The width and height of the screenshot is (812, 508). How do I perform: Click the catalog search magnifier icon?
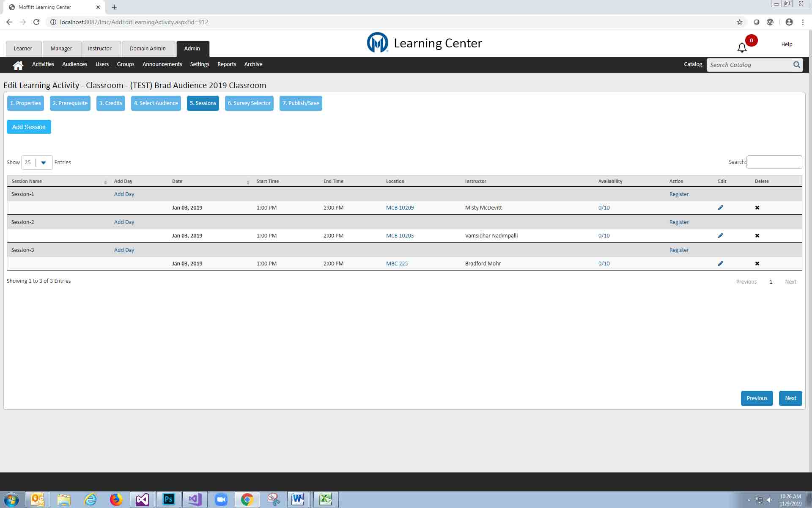796,65
